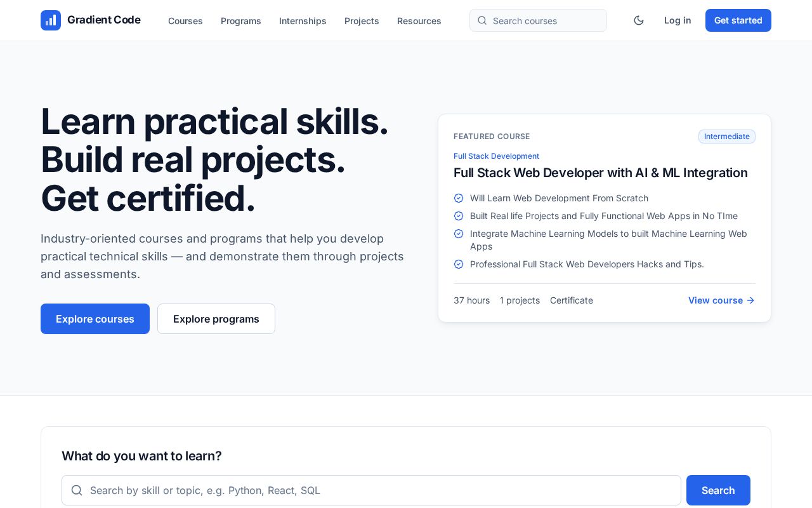The width and height of the screenshot is (812, 508).
Task: Click the magnifier icon in the skill search box
Action: (x=77, y=490)
